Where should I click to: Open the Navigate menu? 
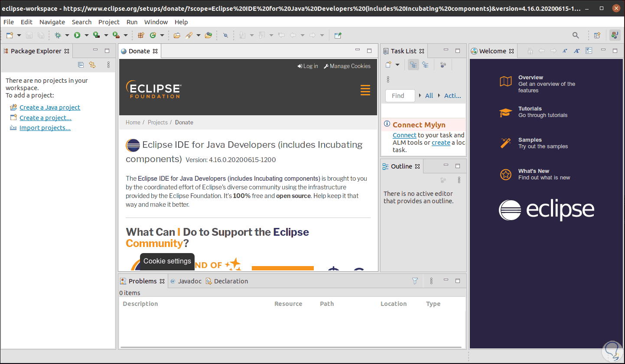coord(52,22)
